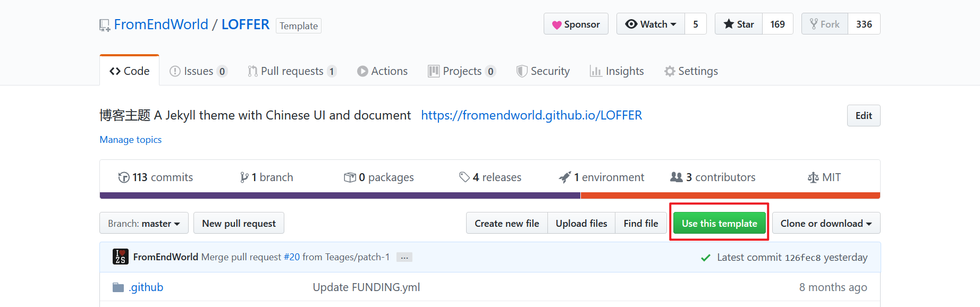View the 0 packages page
The width and height of the screenshot is (980, 307).
coord(379,177)
